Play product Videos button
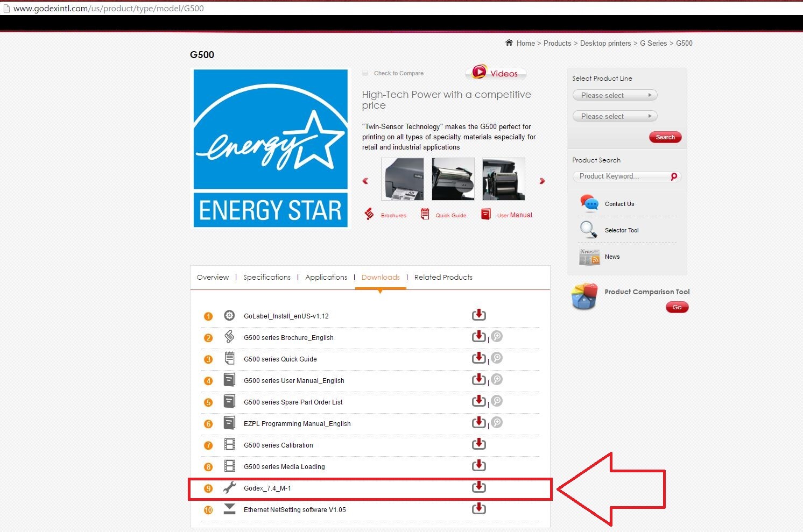Screen dimensions: 803x532 [x=496, y=73]
